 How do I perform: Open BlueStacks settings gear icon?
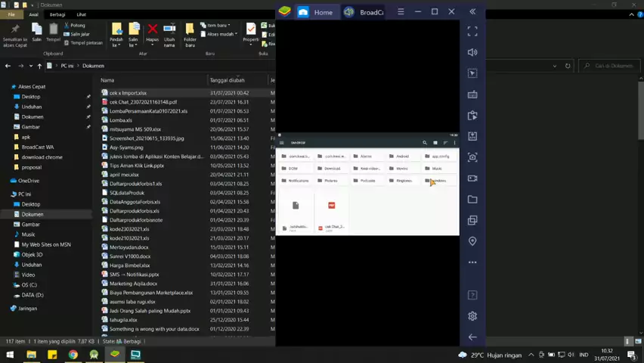pos(472,316)
